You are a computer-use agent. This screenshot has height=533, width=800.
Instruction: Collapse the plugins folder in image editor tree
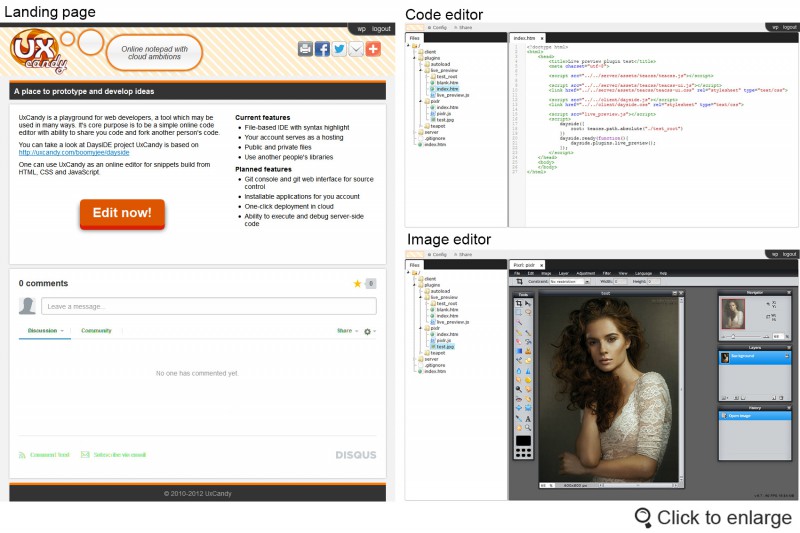click(414, 285)
